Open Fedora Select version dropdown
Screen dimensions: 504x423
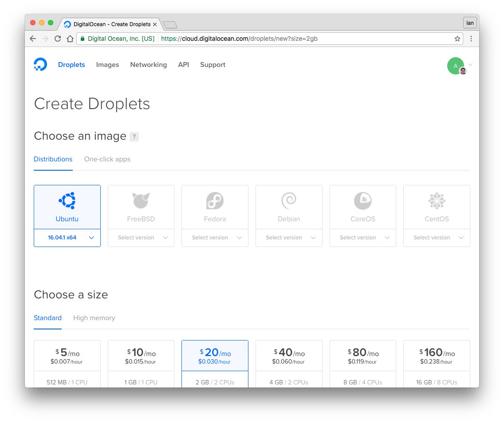click(x=215, y=238)
